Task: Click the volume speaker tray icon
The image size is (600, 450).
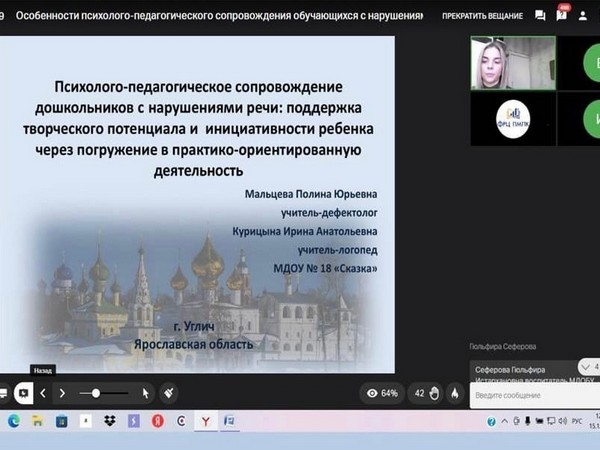Action: tap(562, 421)
